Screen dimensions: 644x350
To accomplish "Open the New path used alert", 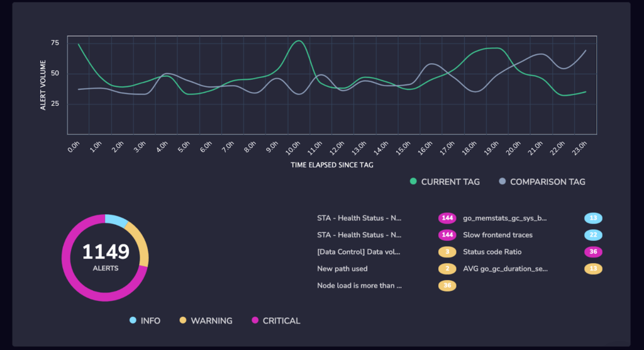I will click(342, 269).
